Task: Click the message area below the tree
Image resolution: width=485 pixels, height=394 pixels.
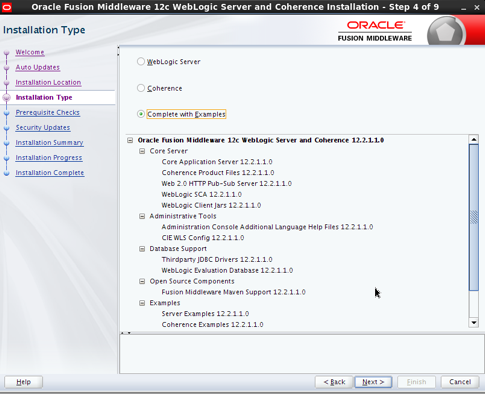Action: 302,354
